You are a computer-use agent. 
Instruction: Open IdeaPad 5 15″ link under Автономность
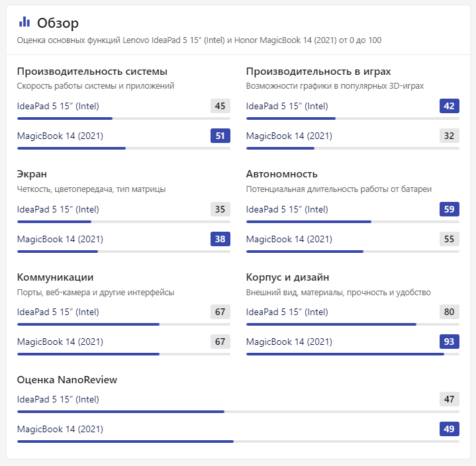(287, 209)
